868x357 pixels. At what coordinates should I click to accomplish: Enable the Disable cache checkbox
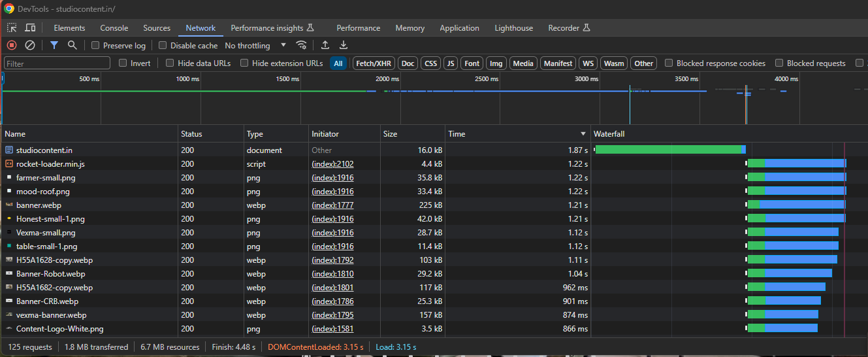[163, 46]
